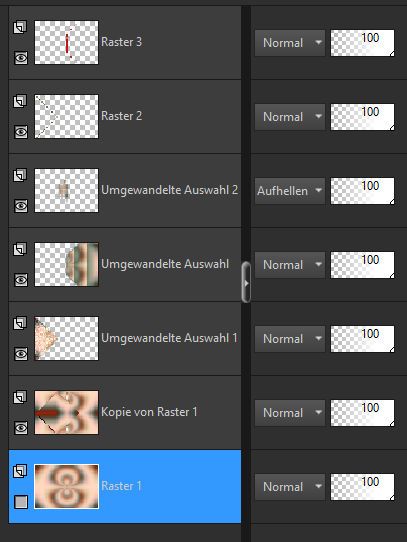
Task: Click Umgewandelte Auswahl layer type icon
Action: 20,249
